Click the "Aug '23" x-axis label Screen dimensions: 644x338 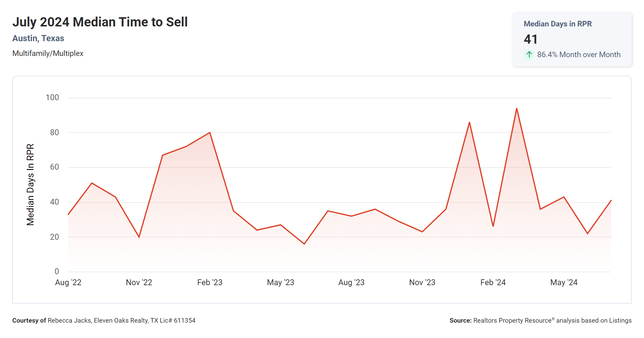[x=351, y=282]
